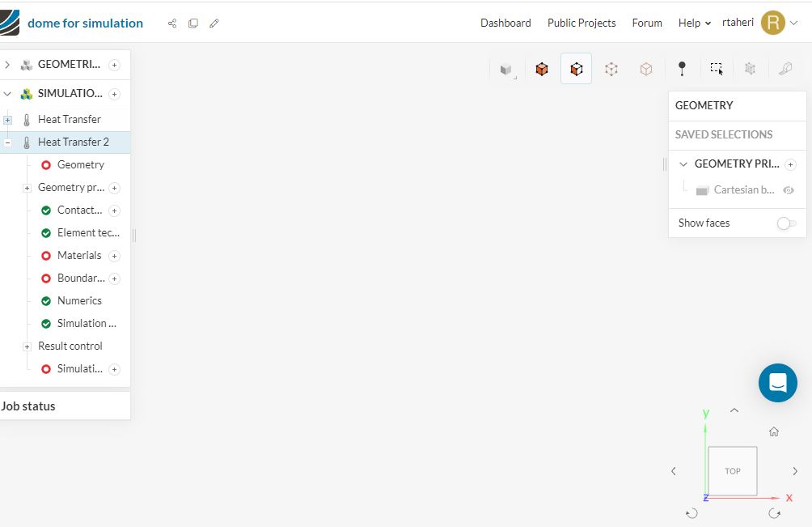Click the measure tool icon

click(x=785, y=68)
